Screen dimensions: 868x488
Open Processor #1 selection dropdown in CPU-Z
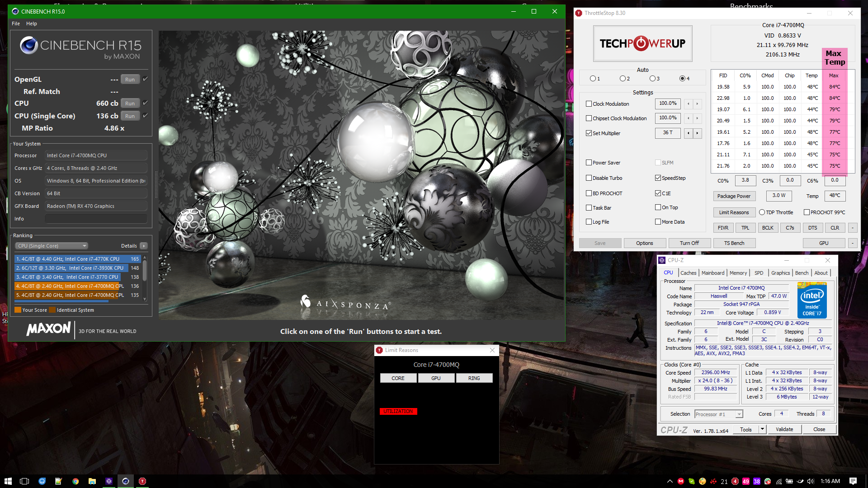719,414
